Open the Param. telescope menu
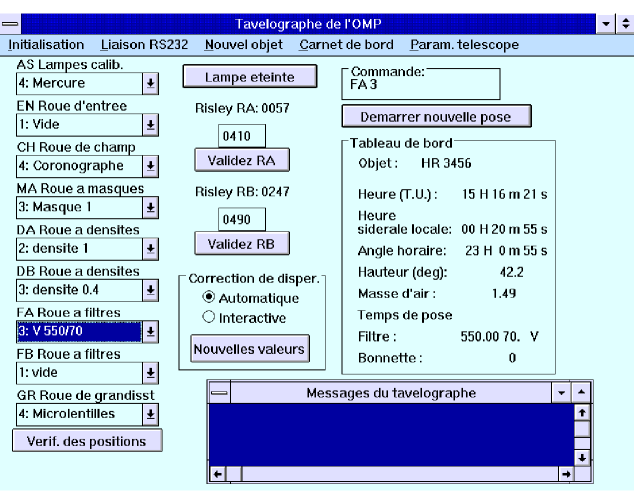Viewport: 634px width, 491px height. (x=464, y=44)
